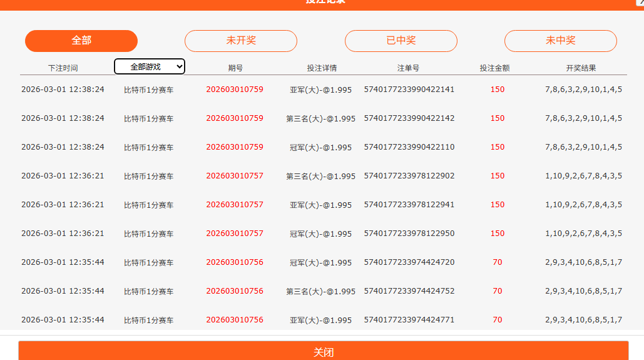Click the 期号 column header
Screen dimensions: 644x360
click(235, 68)
